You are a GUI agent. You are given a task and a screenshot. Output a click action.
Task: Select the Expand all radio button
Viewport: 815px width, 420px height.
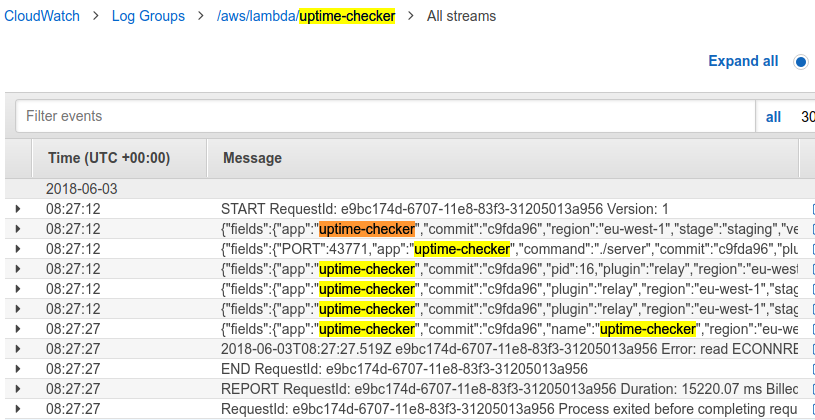(x=800, y=62)
